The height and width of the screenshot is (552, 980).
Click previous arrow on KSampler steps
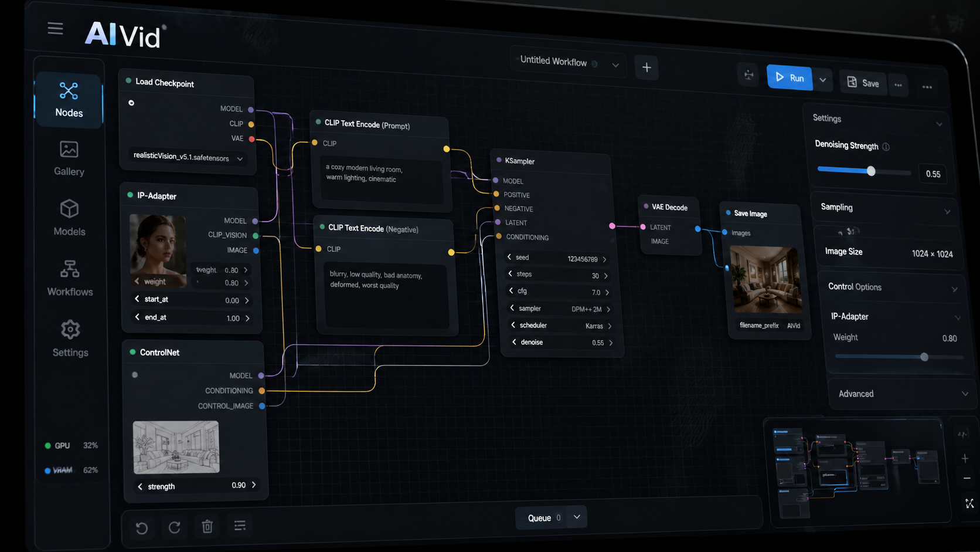click(510, 273)
